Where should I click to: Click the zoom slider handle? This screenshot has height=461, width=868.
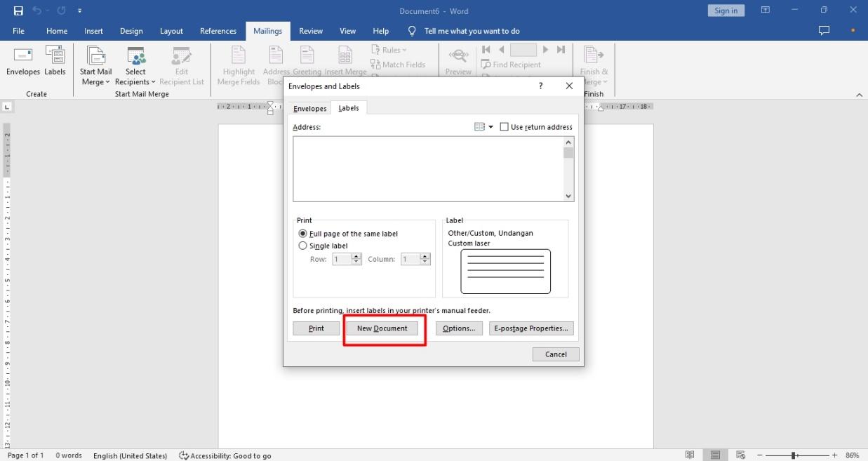[794, 455]
